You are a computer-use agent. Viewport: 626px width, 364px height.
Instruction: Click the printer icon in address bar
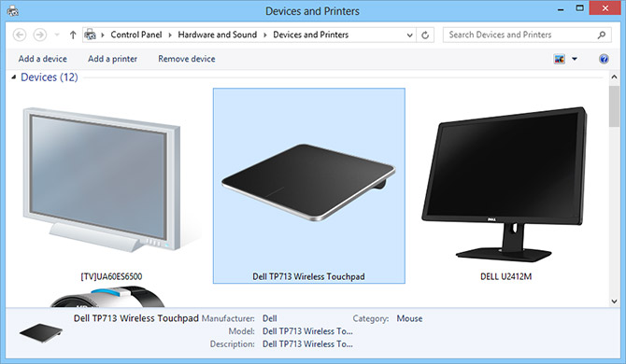91,35
